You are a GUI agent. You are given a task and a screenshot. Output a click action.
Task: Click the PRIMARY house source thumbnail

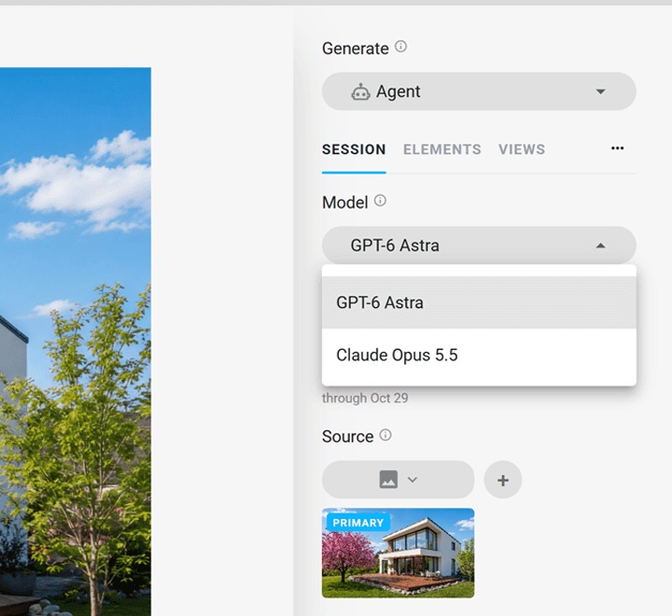click(x=399, y=553)
